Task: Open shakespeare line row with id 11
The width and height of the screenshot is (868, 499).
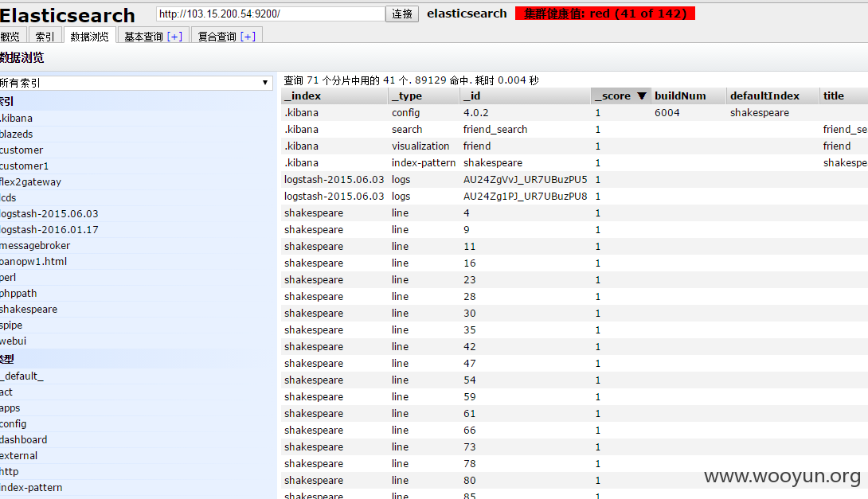Action: pos(575,246)
